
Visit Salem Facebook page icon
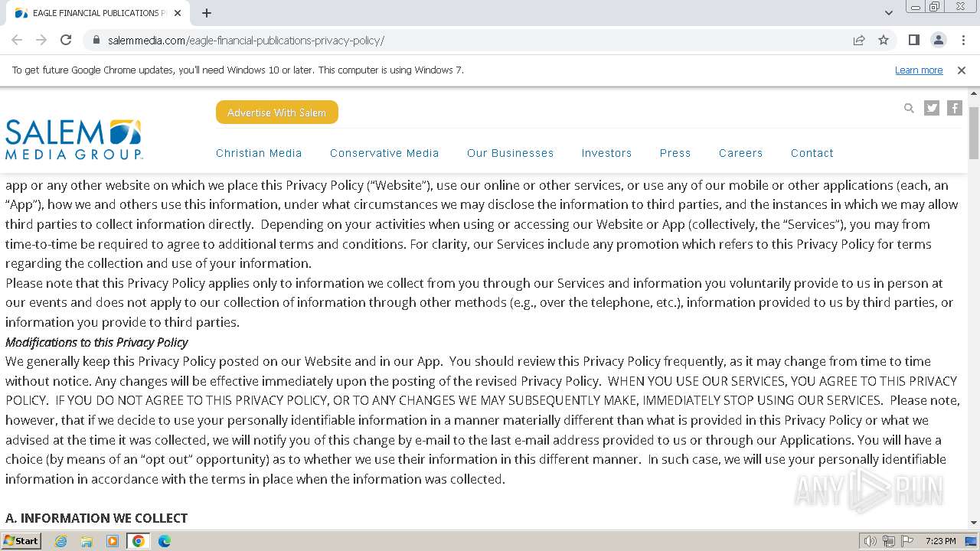955,108
